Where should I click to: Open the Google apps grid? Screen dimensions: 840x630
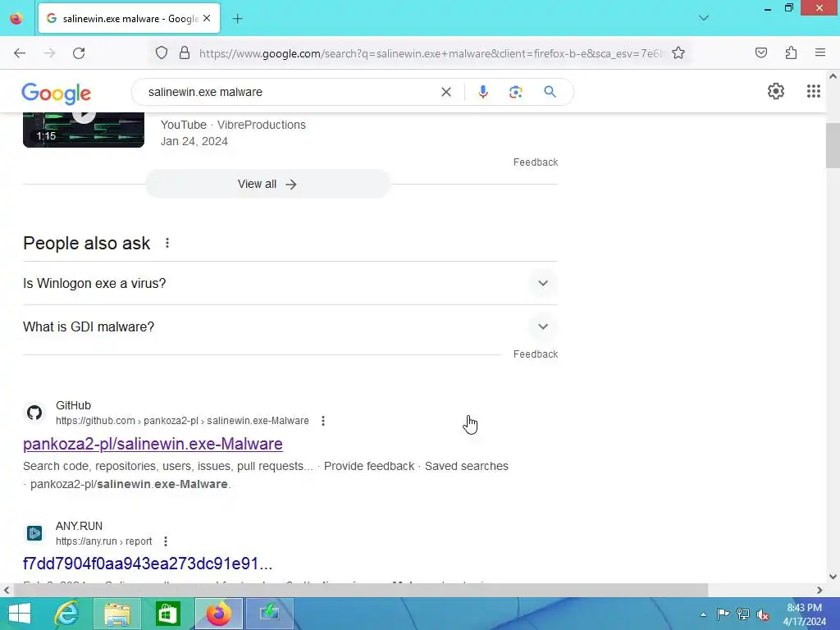click(813, 91)
